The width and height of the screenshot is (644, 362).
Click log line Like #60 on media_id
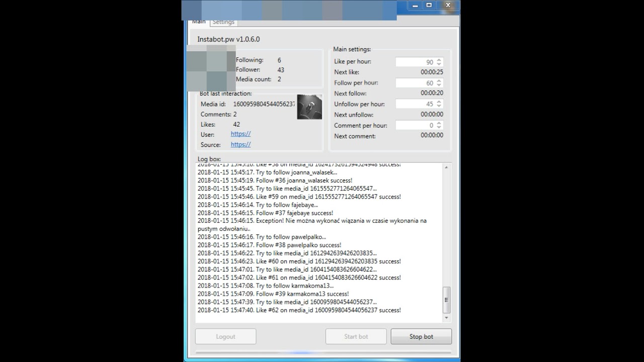pos(299,261)
